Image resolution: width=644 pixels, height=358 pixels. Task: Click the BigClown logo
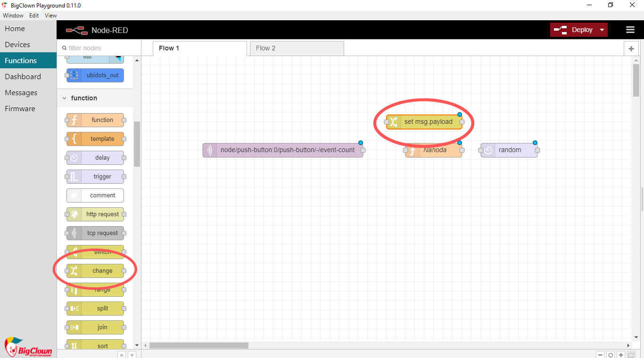point(28,347)
